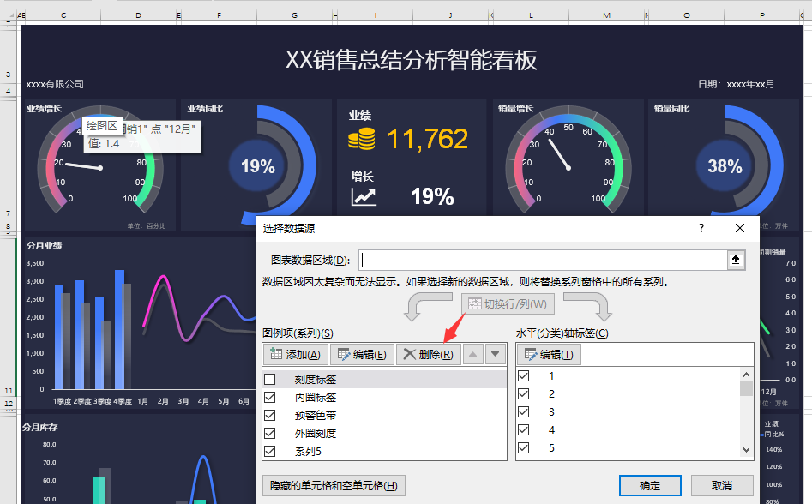Click the chart data range input field
812x504 pixels.
[543, 261]
